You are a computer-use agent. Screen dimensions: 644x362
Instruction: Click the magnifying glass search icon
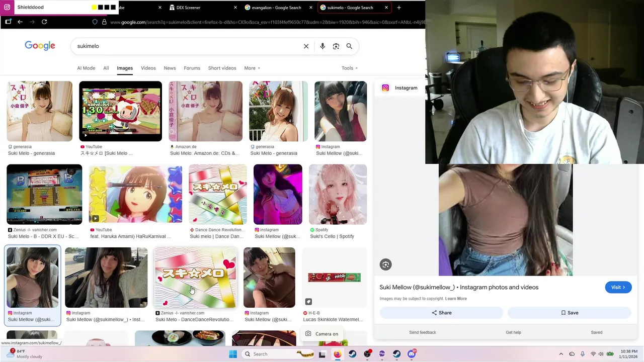pyautogui.click(x=349, y=46)
